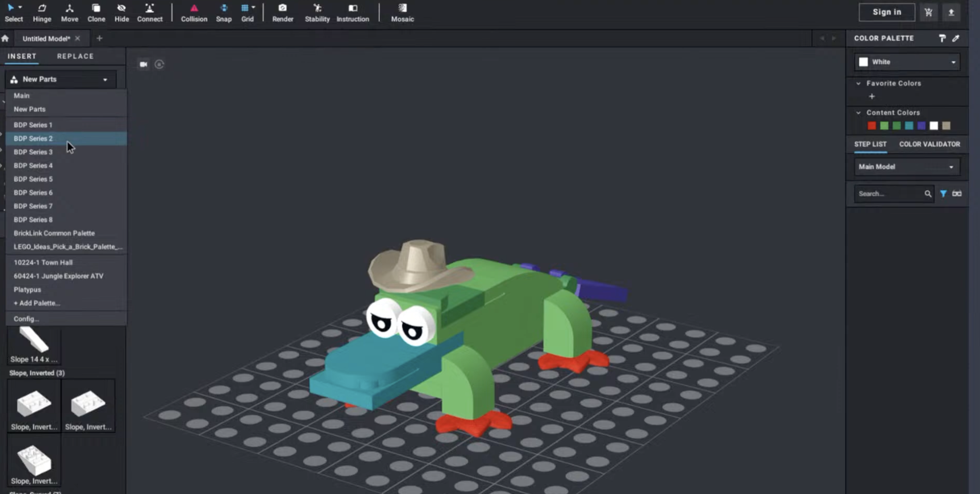Open the Main Model dropdown

pyautogui.click(x=907, y=167)
